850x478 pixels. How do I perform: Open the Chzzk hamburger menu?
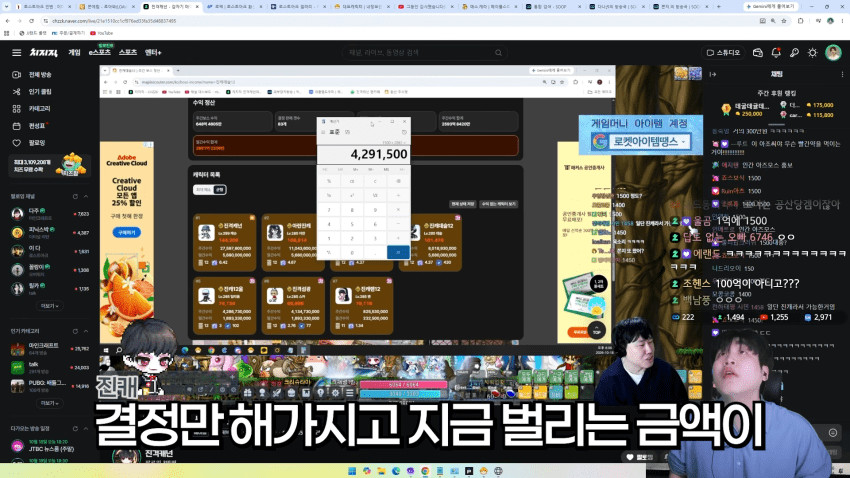17,53
